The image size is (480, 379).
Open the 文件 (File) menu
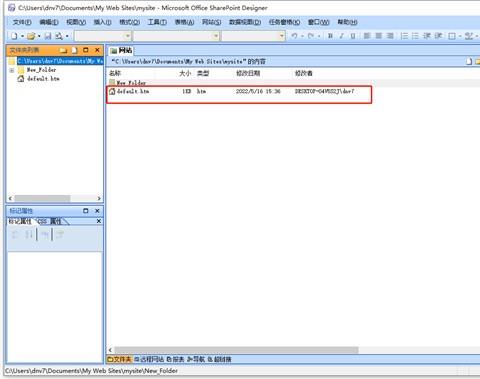pos(22,22)
